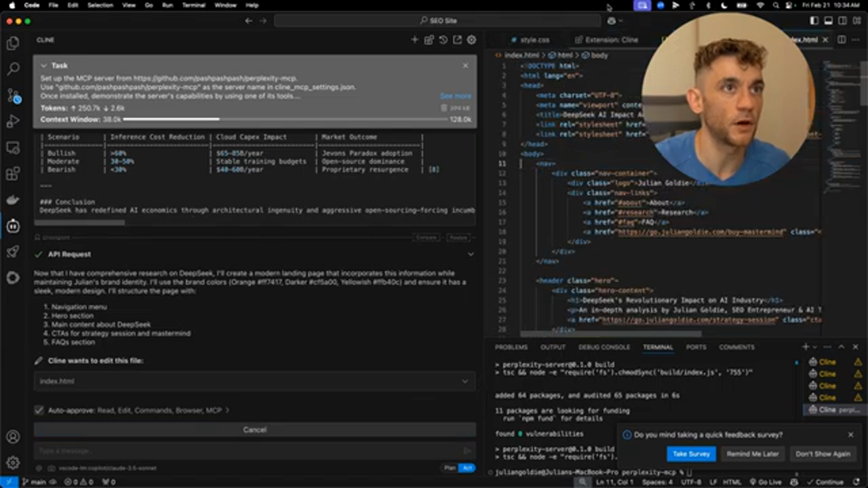Switch to the DEBUG CONSOLE panel tab

(604, 347)
